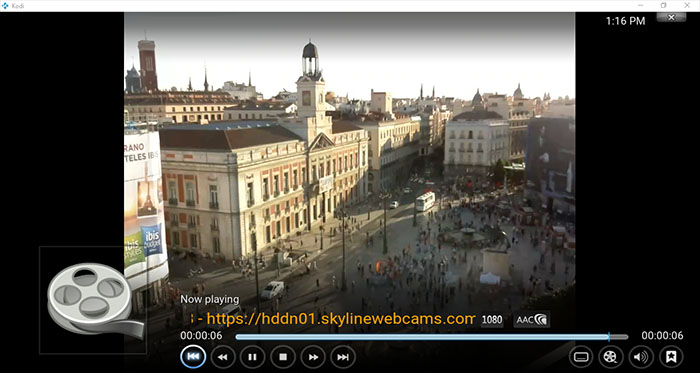
Task: Open bookmarks icon
Action: [671, 357]
